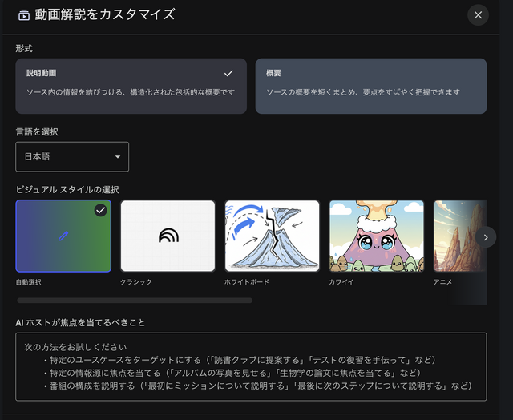Choose the クラシック visual style thumbnail
The height and width of the screenshot is (420, 513).
pyautogui.click(x=168, y=236)
